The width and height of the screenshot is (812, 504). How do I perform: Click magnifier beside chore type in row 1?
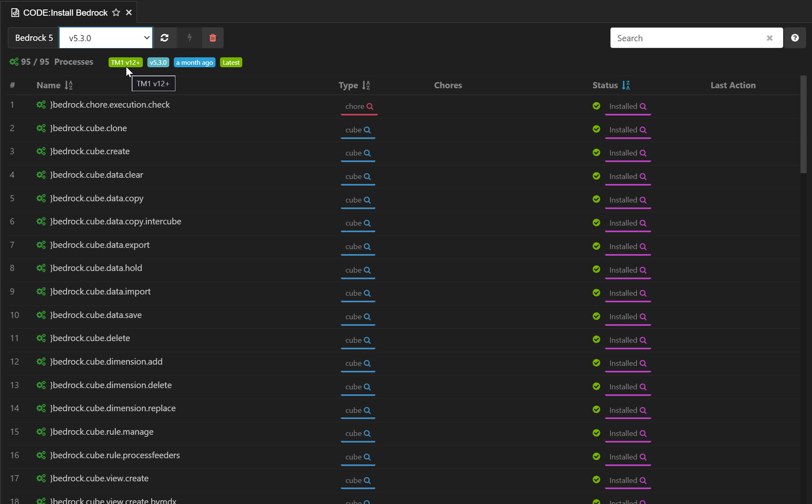370,106
